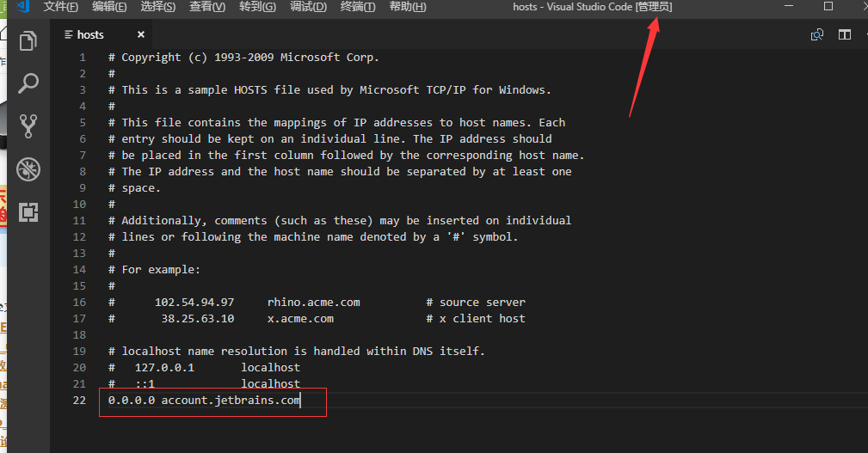Screen dimensions: 868x453
Task: Click the 'lines or following the machine name' line
Action: 313,236
